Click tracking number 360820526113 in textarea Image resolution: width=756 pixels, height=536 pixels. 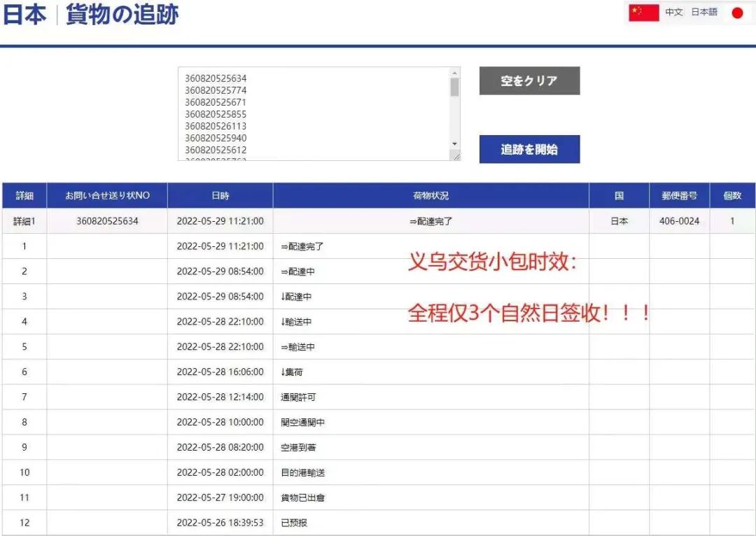tap(216, 126)
